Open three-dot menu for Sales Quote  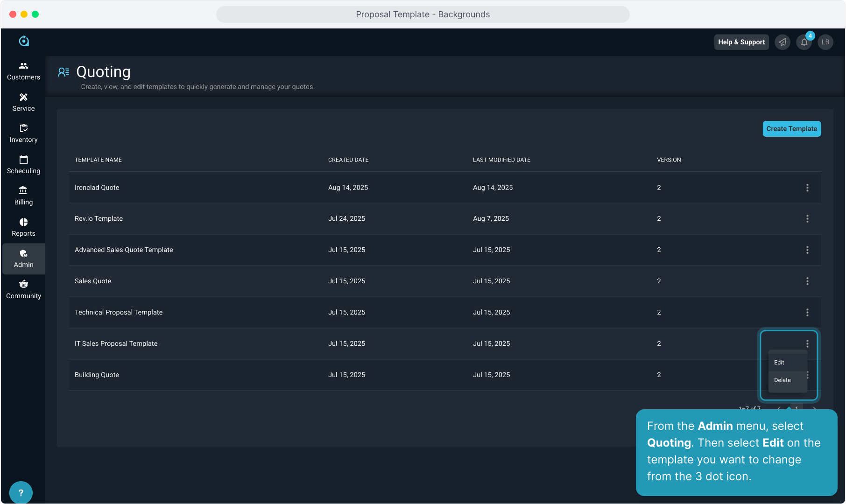pyautogui.click(x=807, y=281)
